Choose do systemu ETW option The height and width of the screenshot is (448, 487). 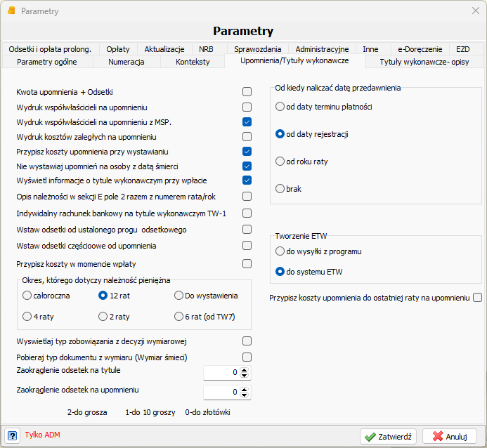[x=280, y=272]
